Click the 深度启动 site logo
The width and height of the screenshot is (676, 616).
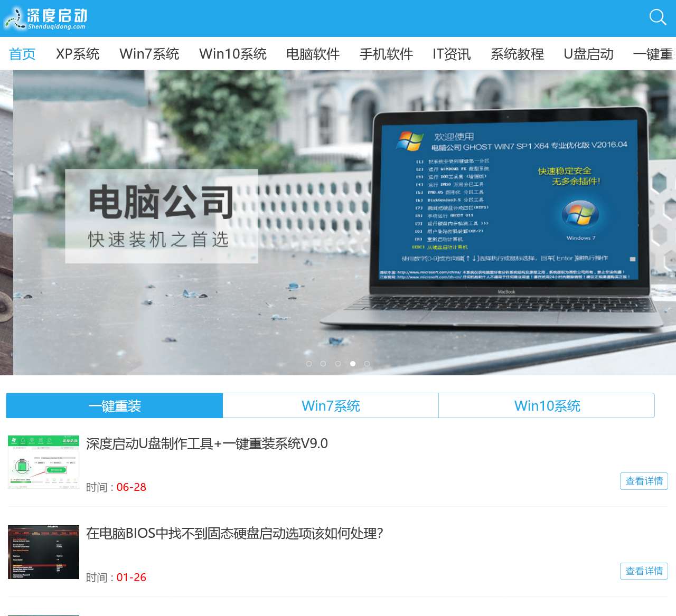46,18
